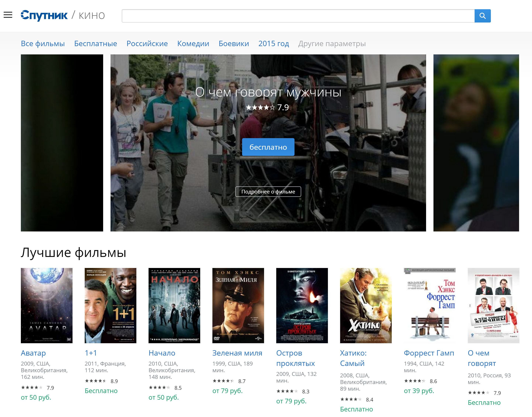This screenshot has height=417, width=532.
Task: Select the 2015 год filter
Action: (x=274, y=44)
